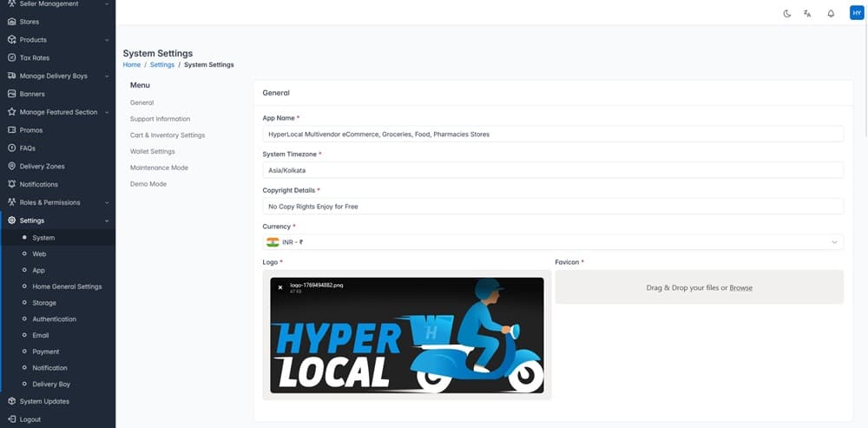Go to Banners in the sidebar
Image resolution: width=868 pixels, height=428 pixels.
32,94
